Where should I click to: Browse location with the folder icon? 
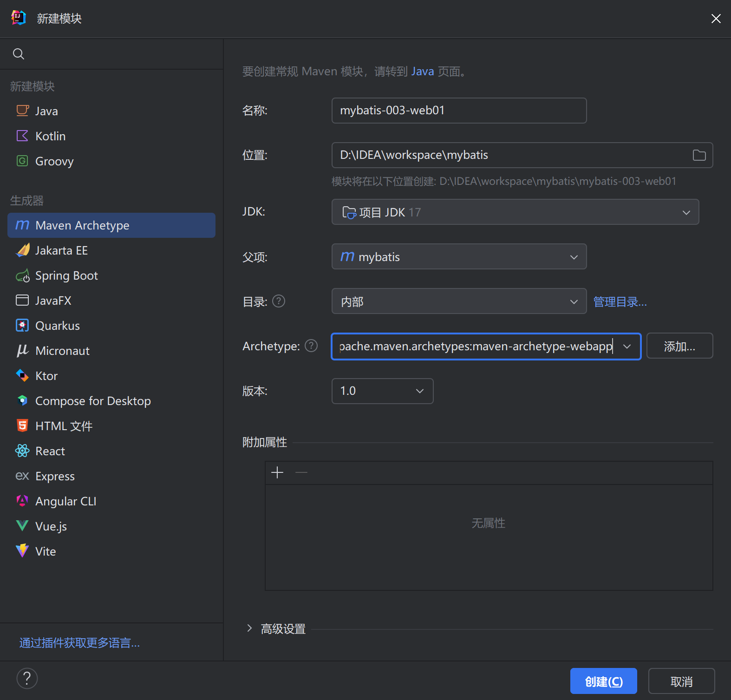tap(699, 155)
